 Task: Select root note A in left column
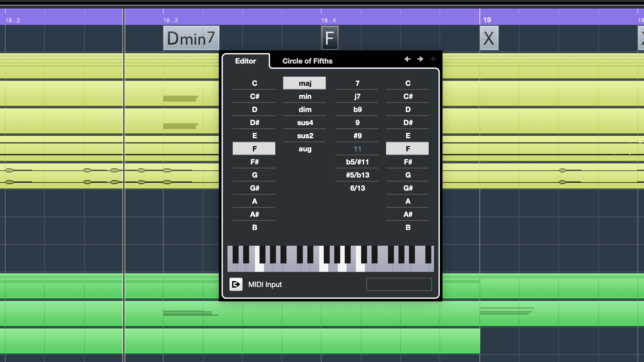254,201
